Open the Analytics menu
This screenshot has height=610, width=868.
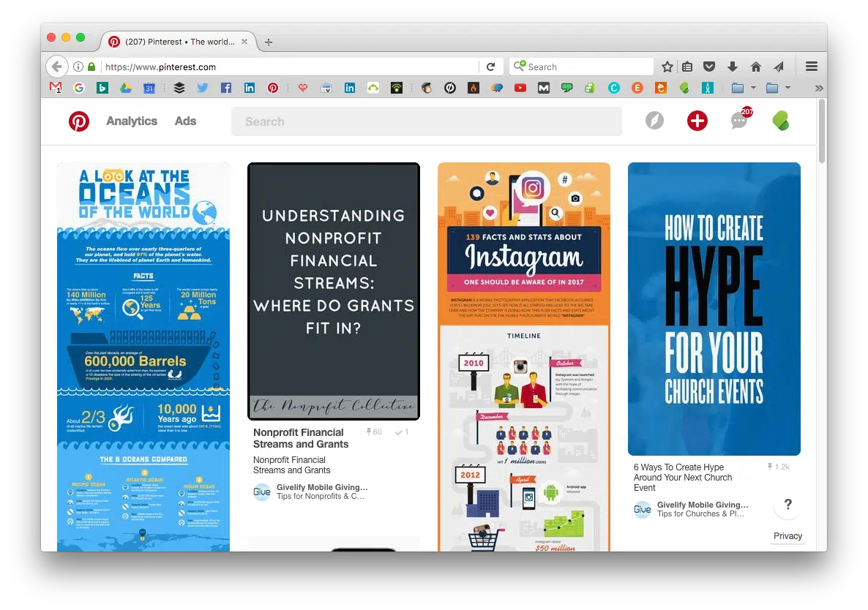(x=132, y=121)
